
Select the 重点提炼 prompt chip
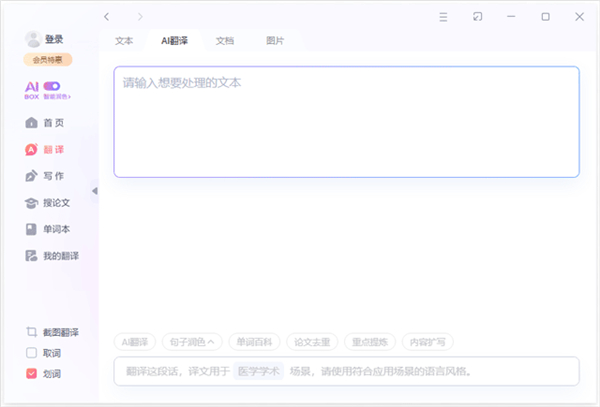pyautogui.click(x=370, y=342)
